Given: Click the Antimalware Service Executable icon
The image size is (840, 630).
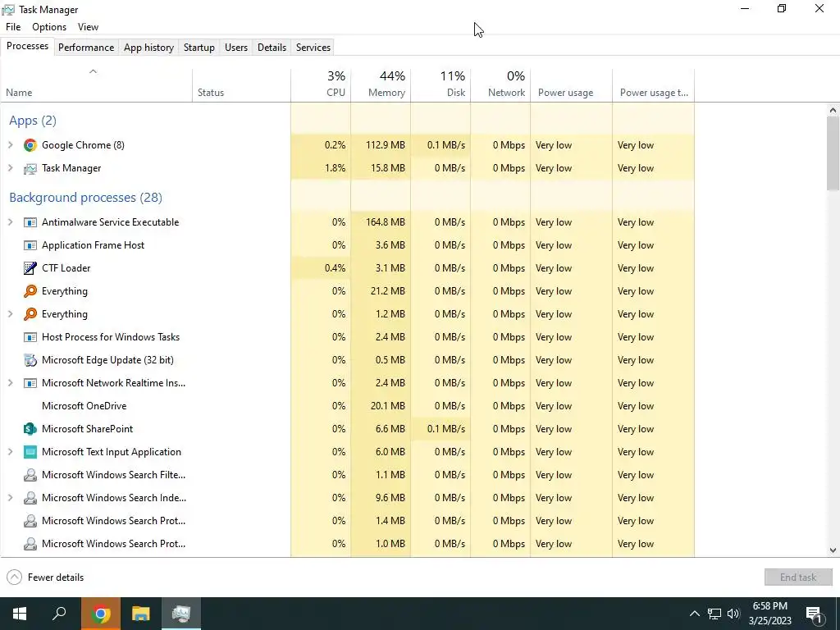Looking at the screenshot, I should (30, 222).
